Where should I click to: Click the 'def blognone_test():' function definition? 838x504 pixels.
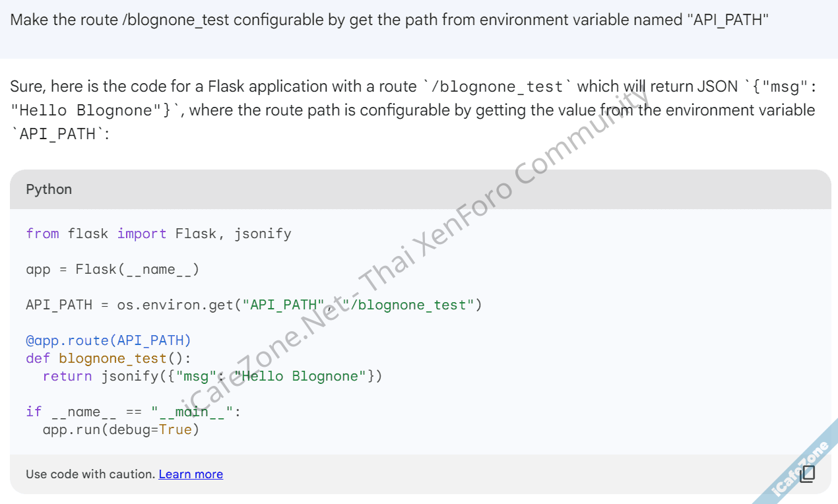(108, 358)
